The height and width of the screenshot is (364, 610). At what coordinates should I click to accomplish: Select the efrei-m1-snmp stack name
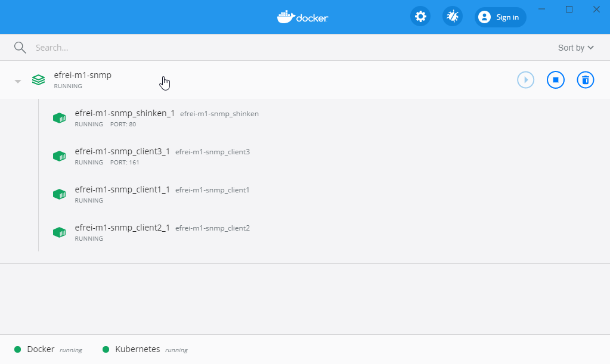tap(82, 75)
